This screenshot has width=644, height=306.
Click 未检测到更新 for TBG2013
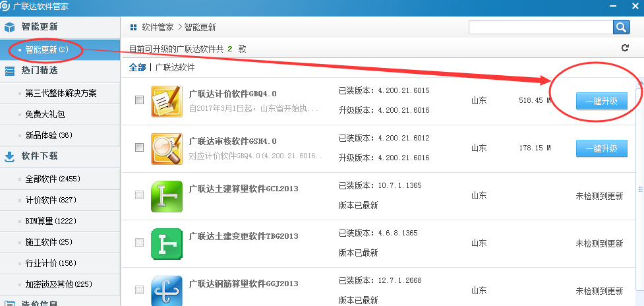(600, 243)
